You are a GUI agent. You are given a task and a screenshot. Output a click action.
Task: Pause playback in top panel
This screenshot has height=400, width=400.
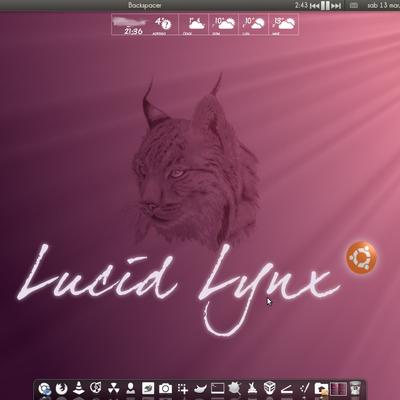tap(325, 6)
